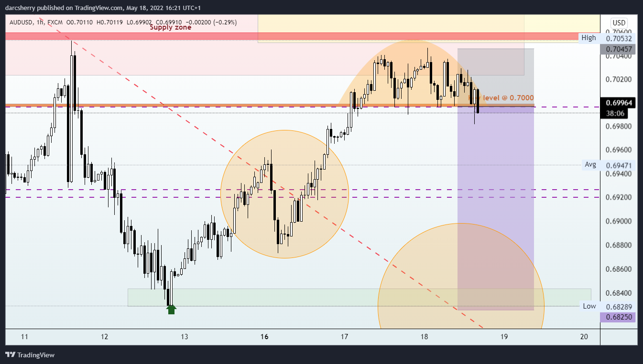
Task: Click the 0.70400 price axis label
Action: (x=619, y=56)
